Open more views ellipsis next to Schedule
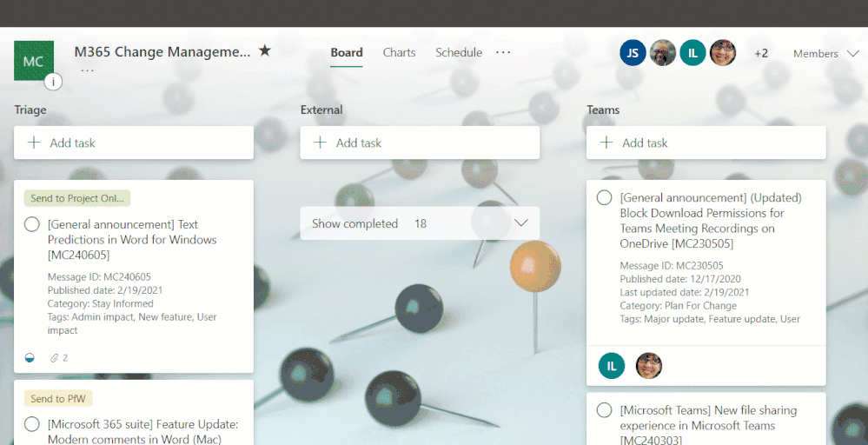This screenshot has height=445, width=868. (503, 52)
